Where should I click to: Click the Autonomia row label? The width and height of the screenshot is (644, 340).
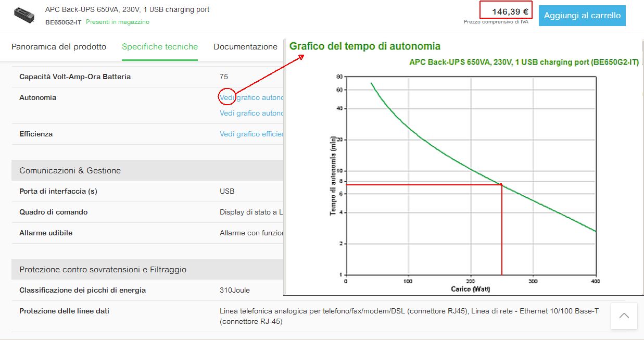click(x=37, y=97)
